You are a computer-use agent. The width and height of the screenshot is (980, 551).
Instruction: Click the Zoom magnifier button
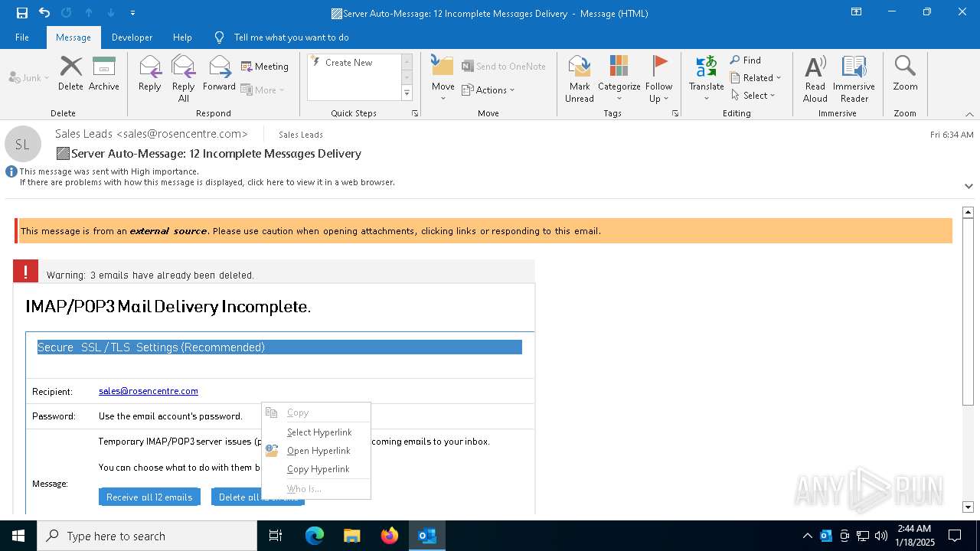pos(905,73)
